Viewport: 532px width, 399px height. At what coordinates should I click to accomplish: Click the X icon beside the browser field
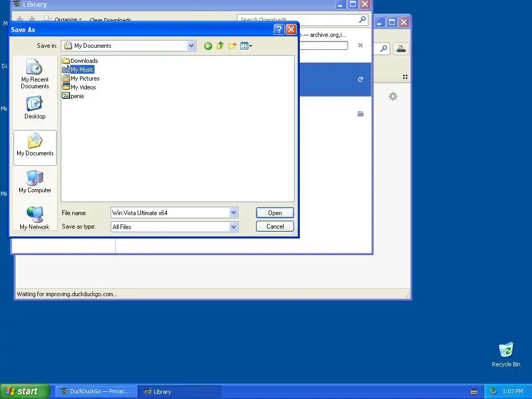tap(361, 45)
